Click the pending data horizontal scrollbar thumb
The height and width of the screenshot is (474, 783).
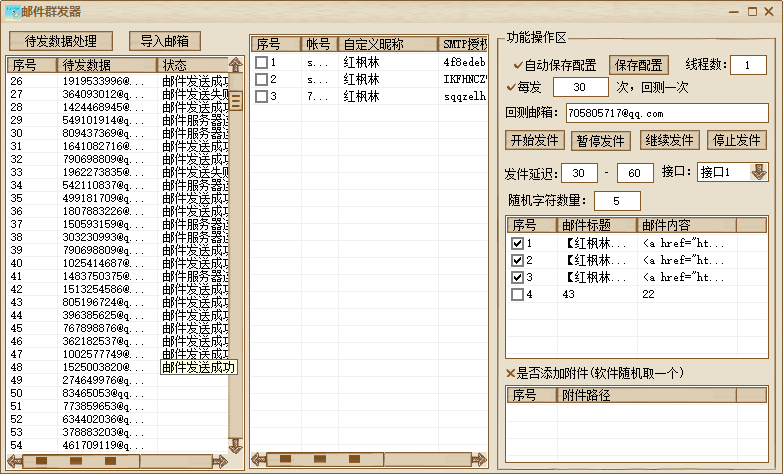81,461
